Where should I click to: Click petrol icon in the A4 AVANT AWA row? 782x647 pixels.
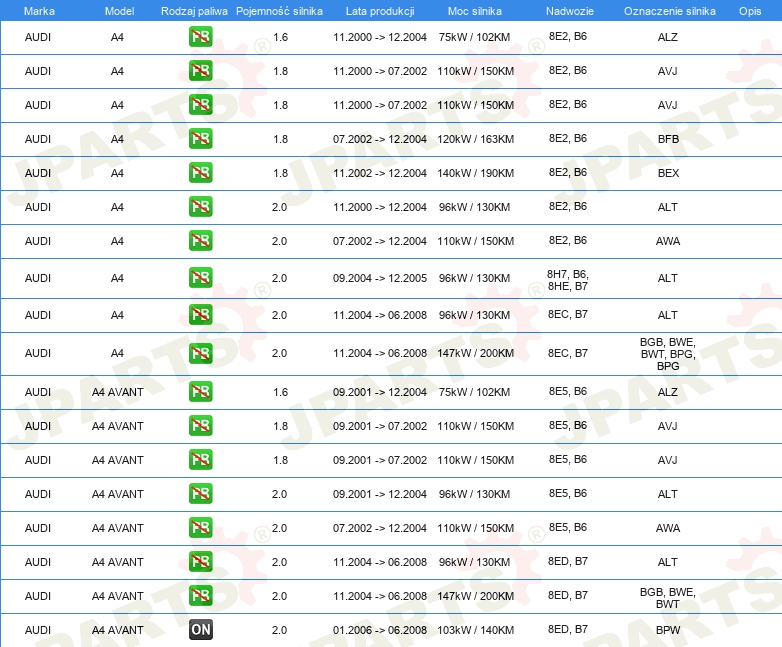(x=200, y=527)
